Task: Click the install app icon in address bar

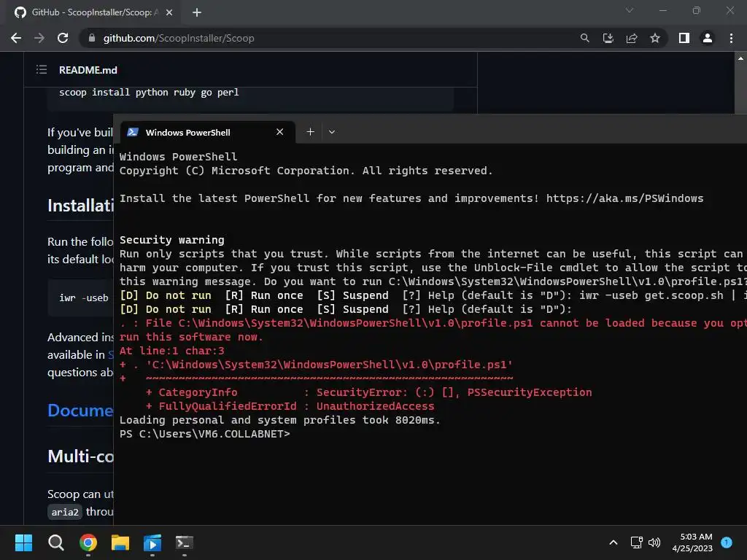Action: [x=608, y=38]
